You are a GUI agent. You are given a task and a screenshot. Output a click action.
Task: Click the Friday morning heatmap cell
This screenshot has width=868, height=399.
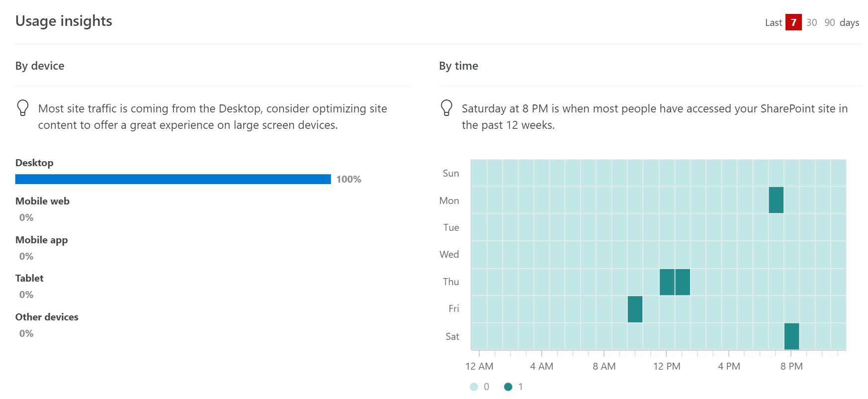[x=635, y=309]
